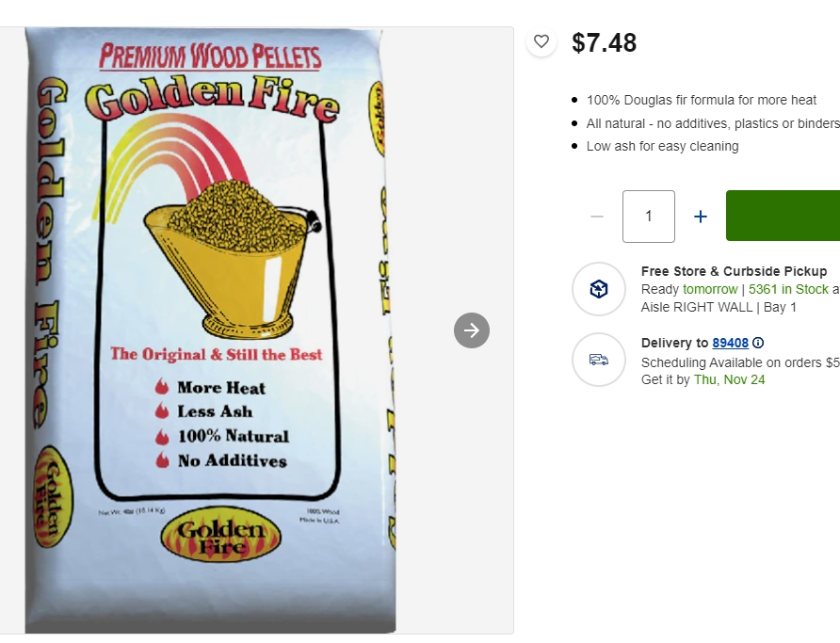
Task: Click the 5361 in Stock text
Action: coord(788,289)
